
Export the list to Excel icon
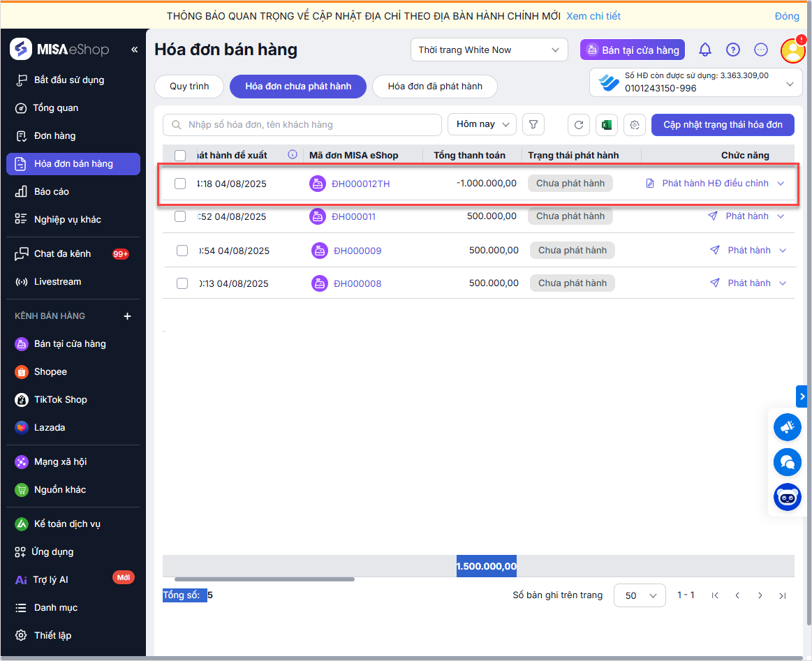[607, 125]
